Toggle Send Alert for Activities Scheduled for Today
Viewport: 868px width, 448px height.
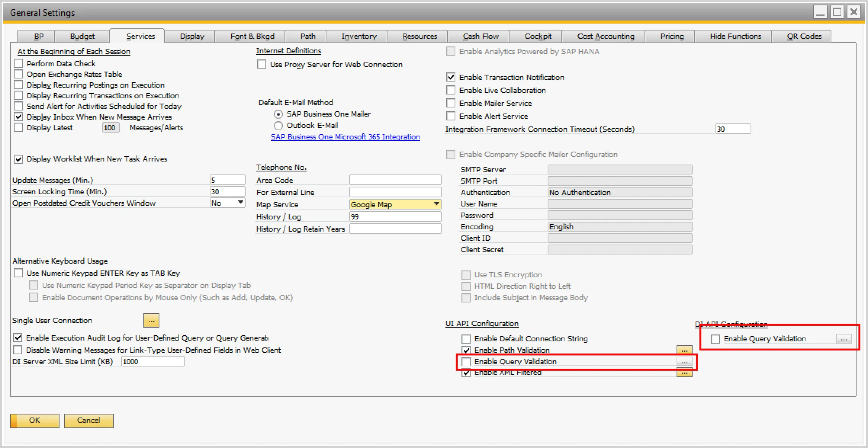(18, 106)
